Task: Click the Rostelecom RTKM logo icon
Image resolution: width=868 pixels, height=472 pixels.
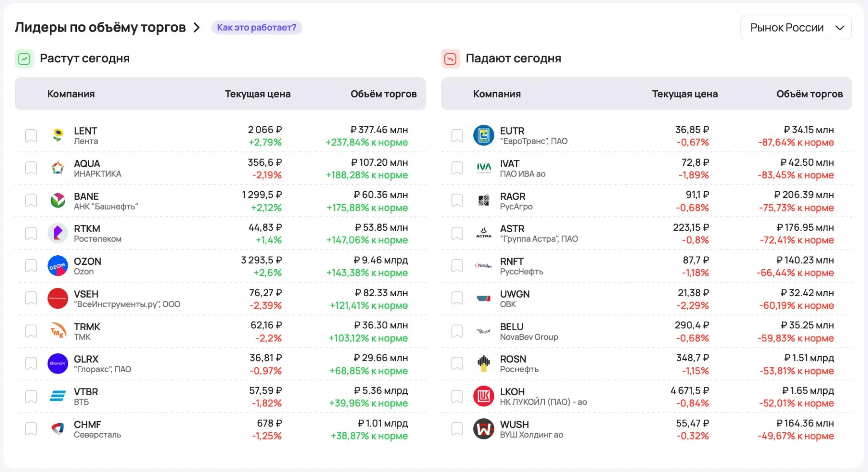Action: pyautogui.click(x=58, y=233)
